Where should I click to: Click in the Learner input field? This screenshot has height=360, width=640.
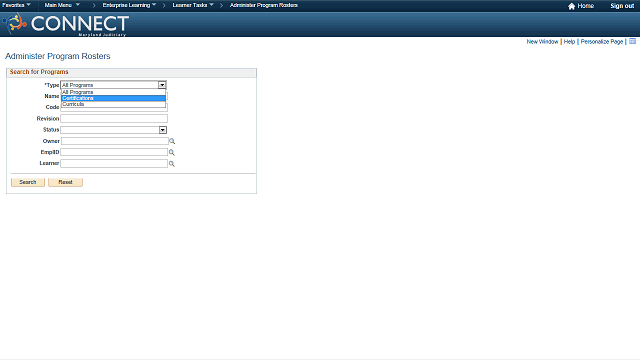click(x=114, y=163)
